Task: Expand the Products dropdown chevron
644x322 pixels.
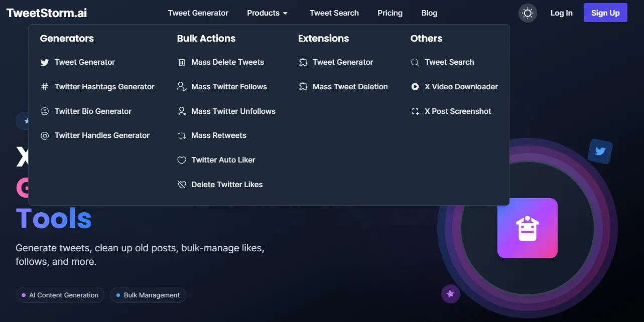Action: (x=286, y=13)
